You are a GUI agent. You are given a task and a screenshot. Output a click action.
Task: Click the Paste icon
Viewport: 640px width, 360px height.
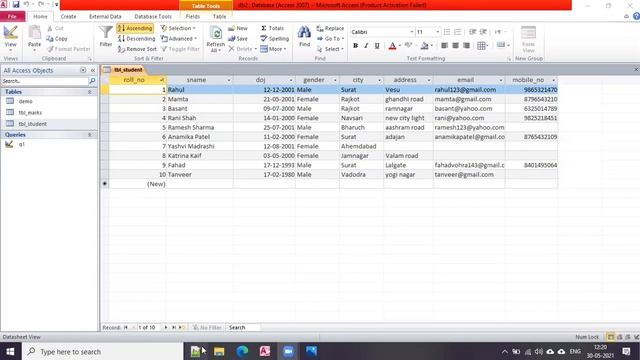pos(35,33)
